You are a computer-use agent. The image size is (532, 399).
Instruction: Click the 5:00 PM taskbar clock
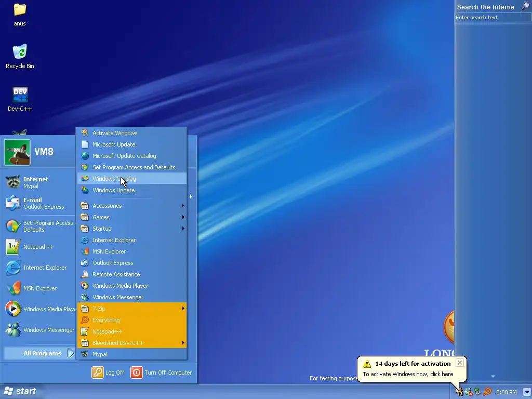(x=506, y=392)
